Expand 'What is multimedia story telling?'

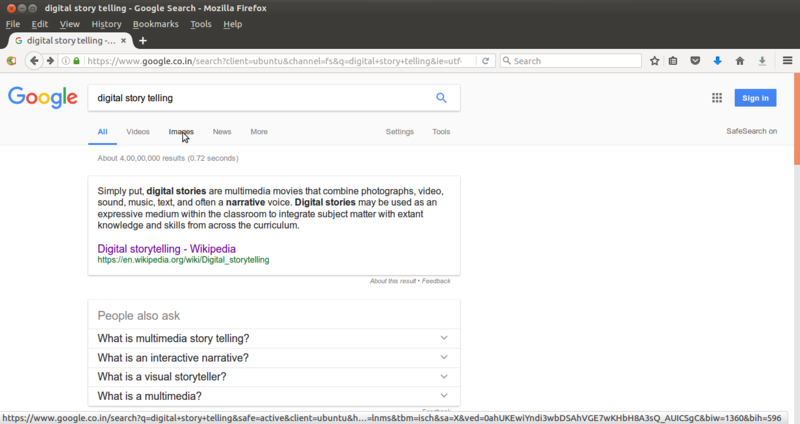pyautogui.click(x=274, y=338)
